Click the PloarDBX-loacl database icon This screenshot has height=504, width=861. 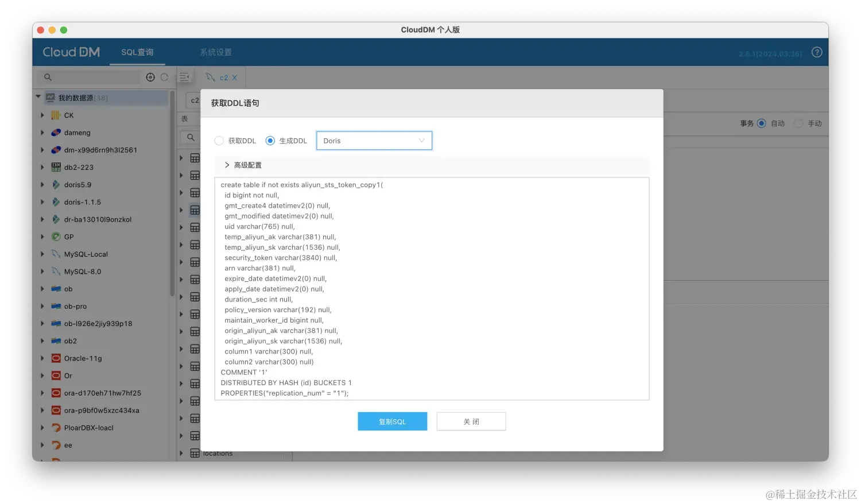click(x=56, y=428)
